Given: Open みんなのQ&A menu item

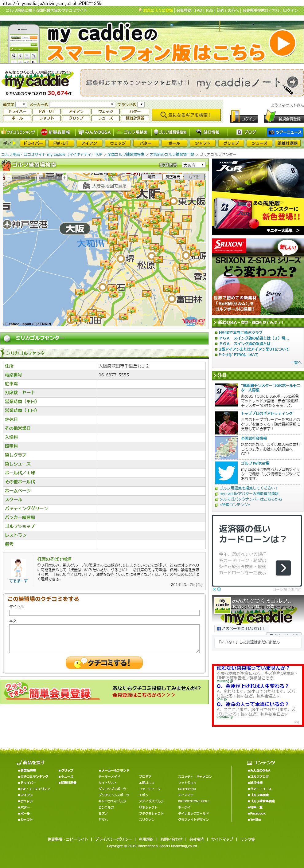Looking at the screenshot, I should [x=95, y=132].
